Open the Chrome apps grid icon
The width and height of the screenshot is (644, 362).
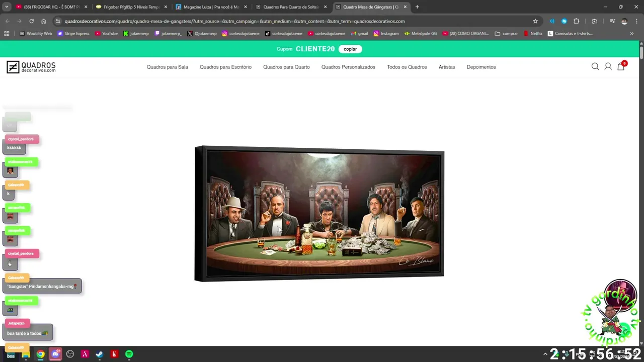coord(7,33)
